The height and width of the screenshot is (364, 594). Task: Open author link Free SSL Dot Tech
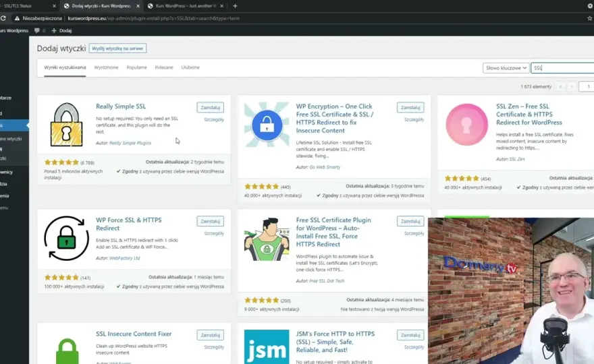[327, 281]
